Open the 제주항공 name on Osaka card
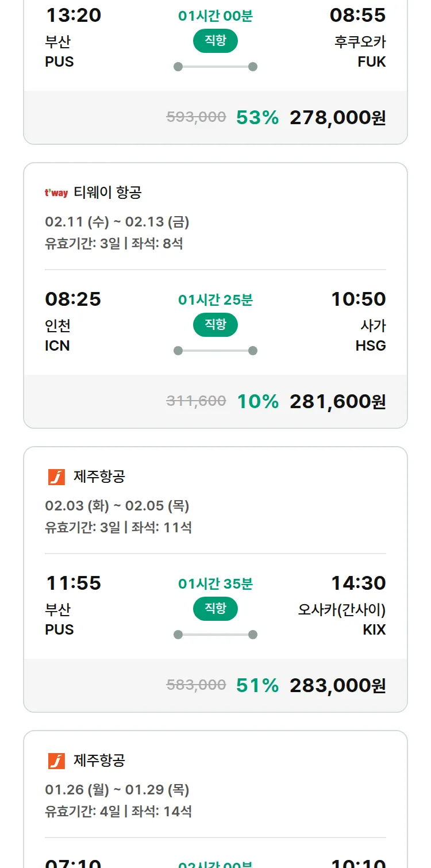This screenshot has width=431, height=868. (99, 477)
